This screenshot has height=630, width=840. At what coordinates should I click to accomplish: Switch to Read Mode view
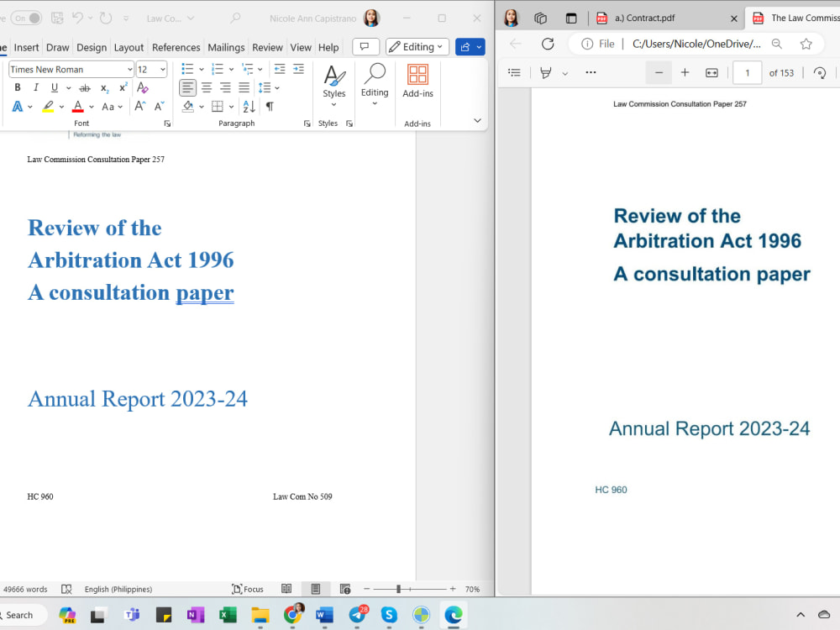[x=286, y=590]
